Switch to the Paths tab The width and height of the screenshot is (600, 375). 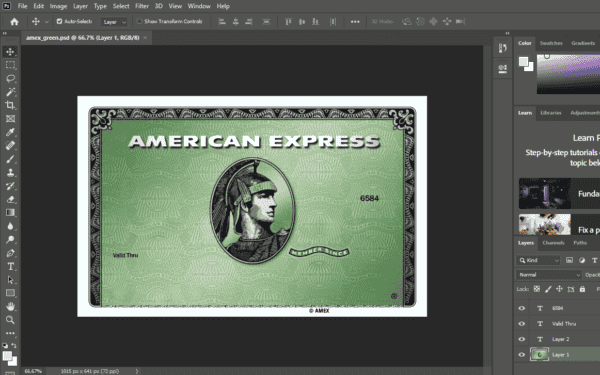click(x=580, y=243)
